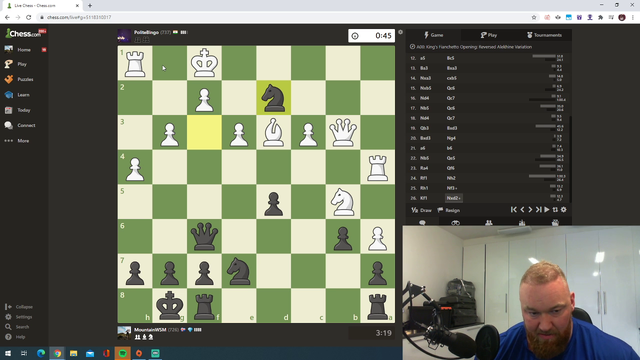This screenshot has width=640, height=360.
Task: Open MountainWSM's player profile
Action: pyautogui.click(x=150, y=330)
